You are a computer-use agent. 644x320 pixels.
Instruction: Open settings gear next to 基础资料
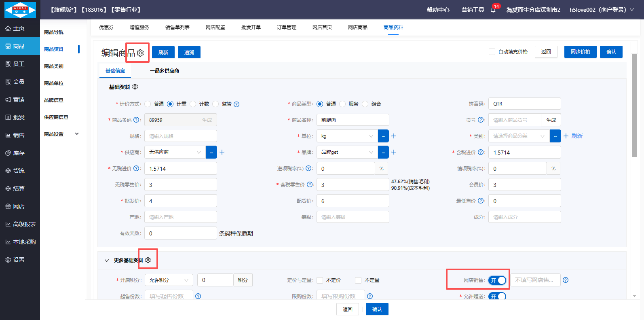135,87
